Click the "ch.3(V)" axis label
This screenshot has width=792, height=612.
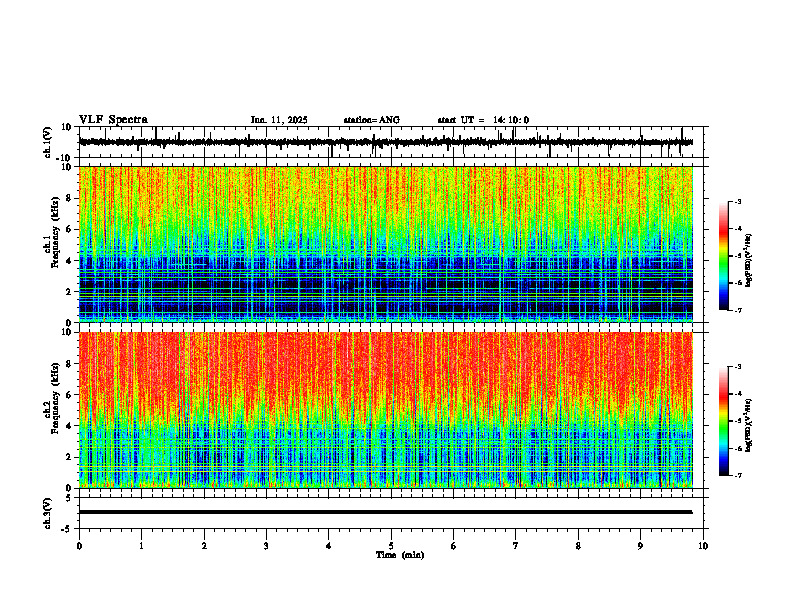coord(48,513)
